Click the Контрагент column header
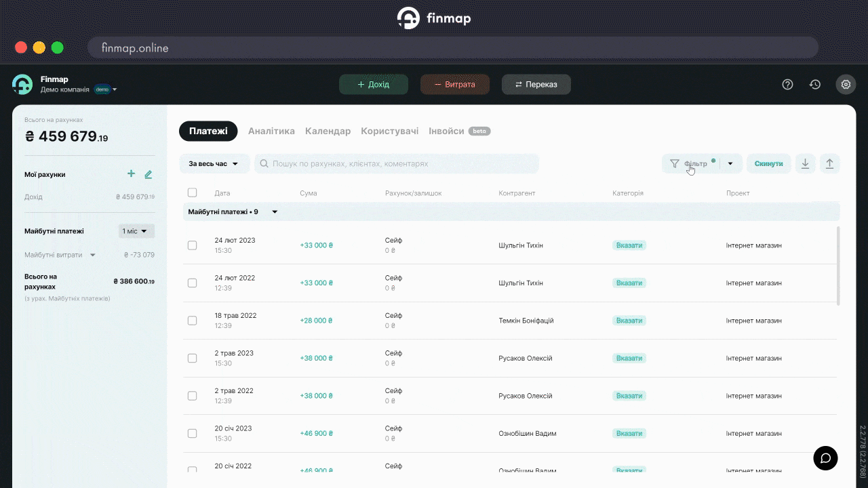 (x=517, y=193)
